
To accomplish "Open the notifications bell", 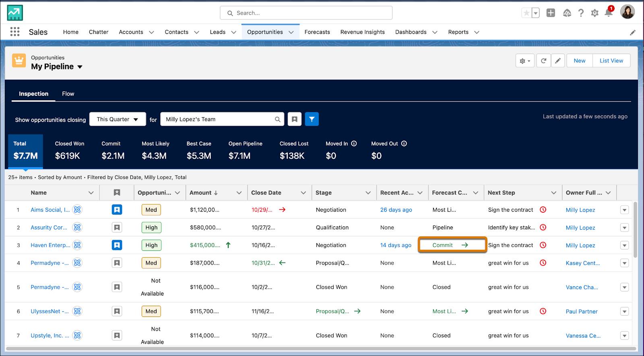I will point(609,13).
